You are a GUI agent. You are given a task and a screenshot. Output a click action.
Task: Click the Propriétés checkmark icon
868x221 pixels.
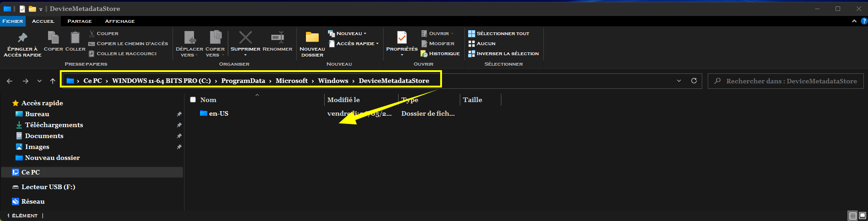(x=402, y=37)
